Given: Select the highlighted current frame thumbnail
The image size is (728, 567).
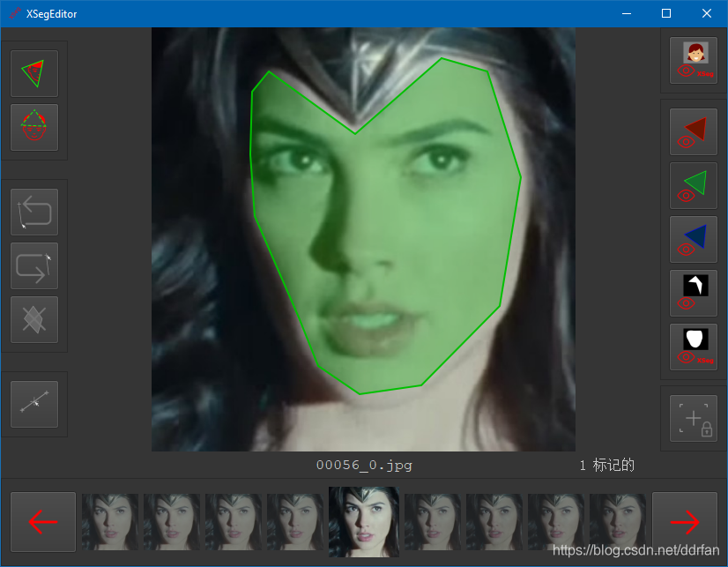Looking at the screenshot, I should point(364,522).
